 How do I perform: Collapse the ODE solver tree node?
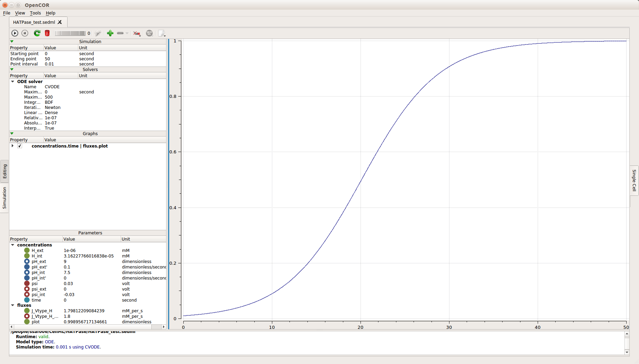(x=13, y=82)
